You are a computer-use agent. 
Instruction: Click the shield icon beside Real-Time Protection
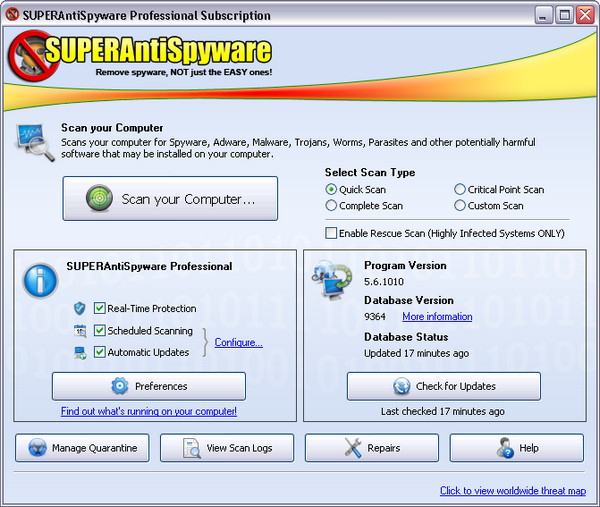tap(80, 309)
